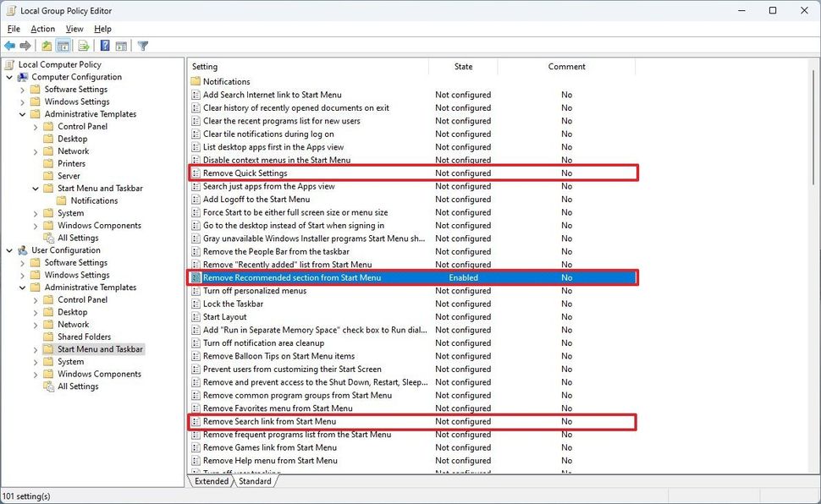Screen dimensions: 821x504
Task: Toggle the Show/Hide Console Tree toolbar icon
Action: pos(62,46)
